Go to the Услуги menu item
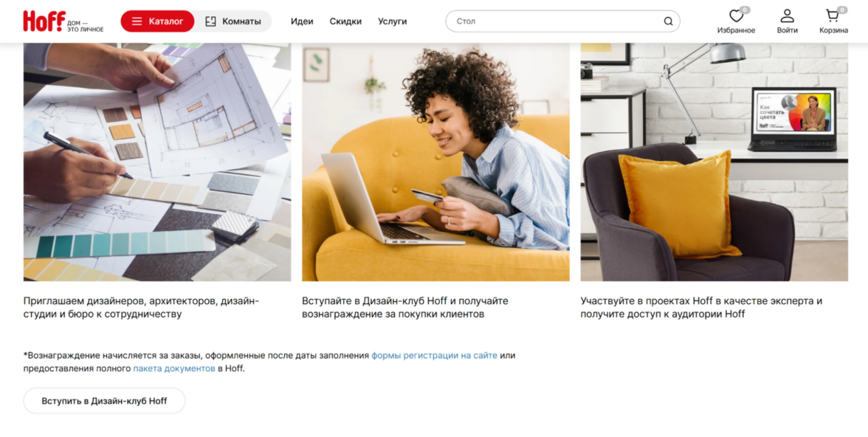Image resolution: width=868 pixels, height=437 pixels. [x=393, y=21]
